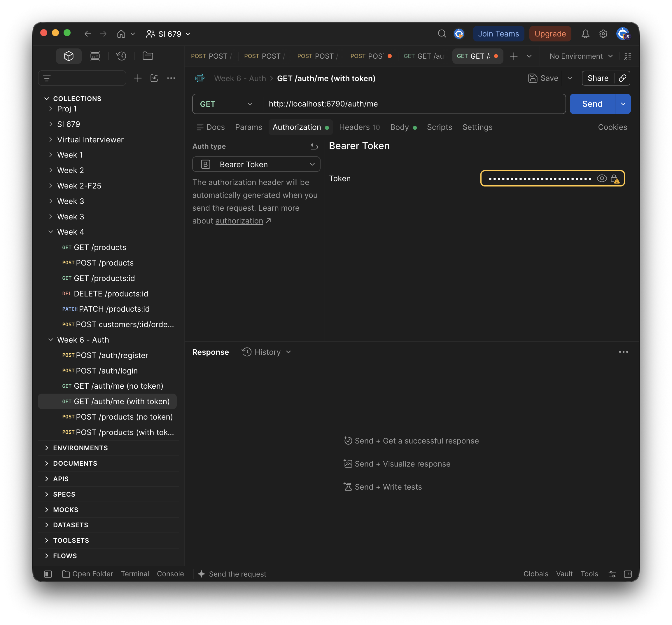Switch to the Scripts tab
This screenshot has width=672, height=625.
pyautogui.click(x=440, y=127)
